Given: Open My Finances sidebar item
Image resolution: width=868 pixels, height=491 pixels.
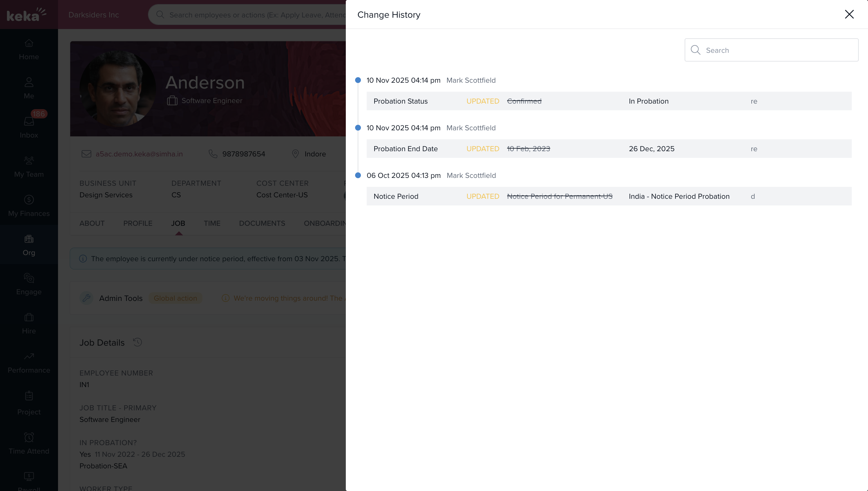Looking at the screenshot, I should pos(29,206).
